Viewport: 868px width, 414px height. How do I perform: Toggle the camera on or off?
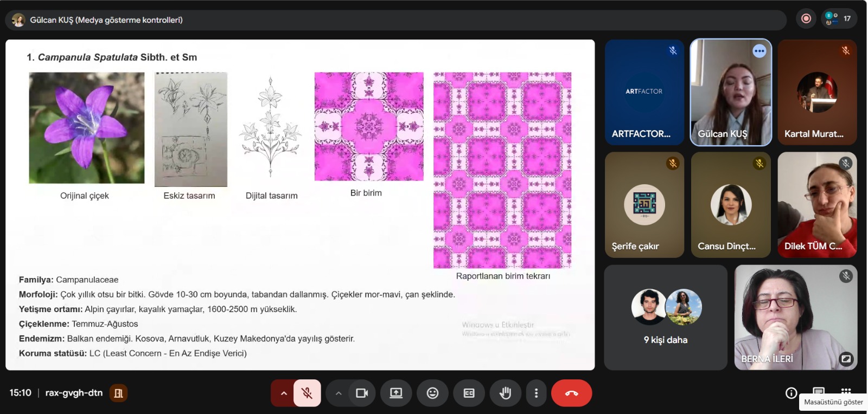coord(361,393)
